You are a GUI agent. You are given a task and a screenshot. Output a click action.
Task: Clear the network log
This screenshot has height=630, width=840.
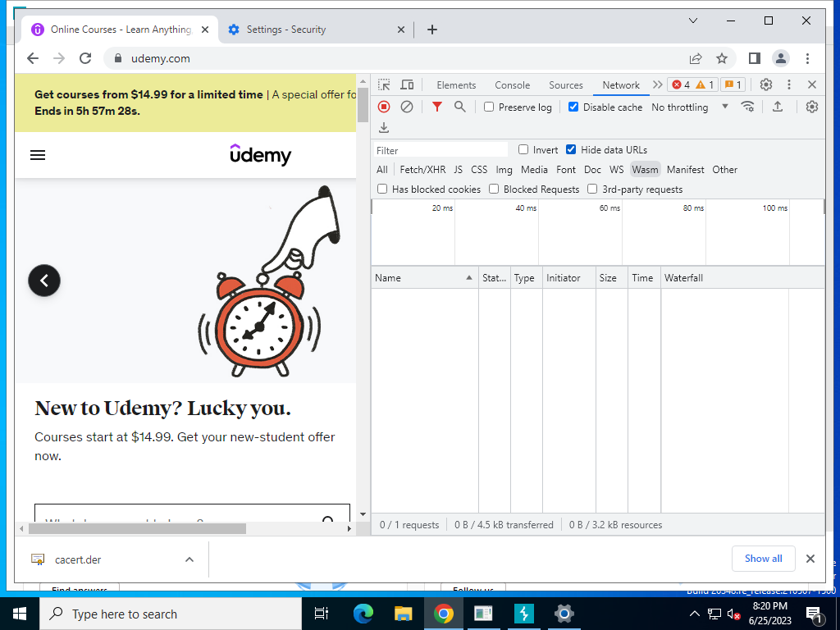[407, 107]
